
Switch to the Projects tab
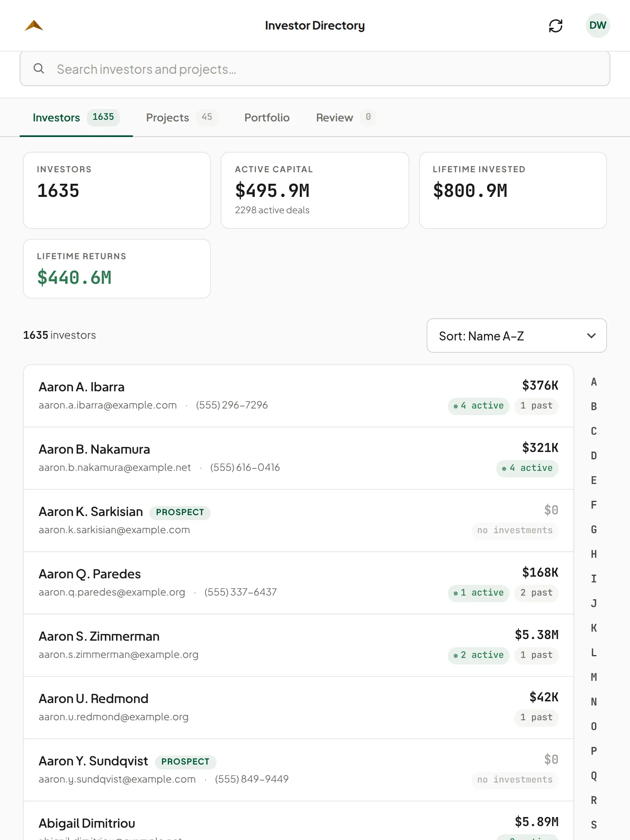pos(182,118)
